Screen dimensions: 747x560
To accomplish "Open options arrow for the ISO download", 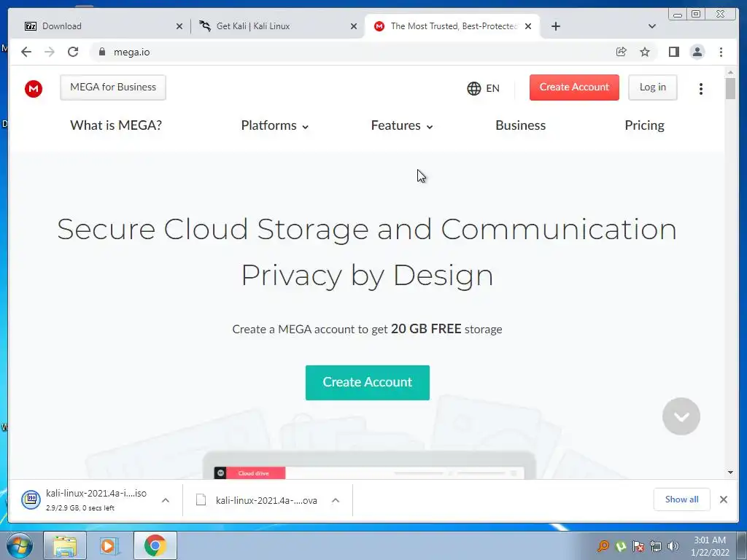I will (166, 500).
